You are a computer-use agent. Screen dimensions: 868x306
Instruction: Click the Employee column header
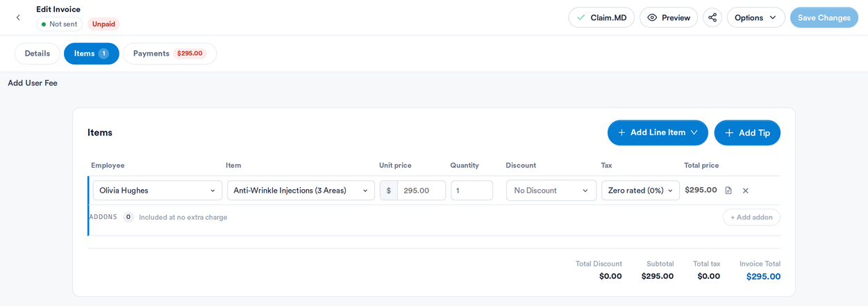point(108,166)
